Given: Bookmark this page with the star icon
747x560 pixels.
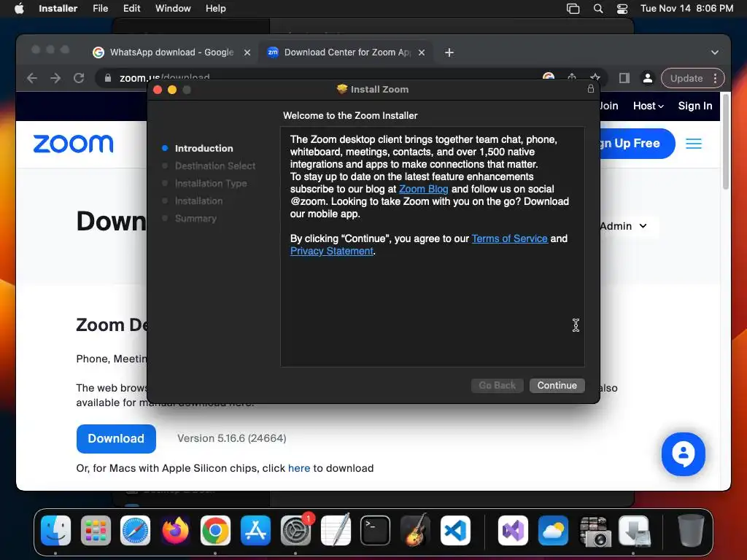Looking at the screenshot, I should point(595,77).
